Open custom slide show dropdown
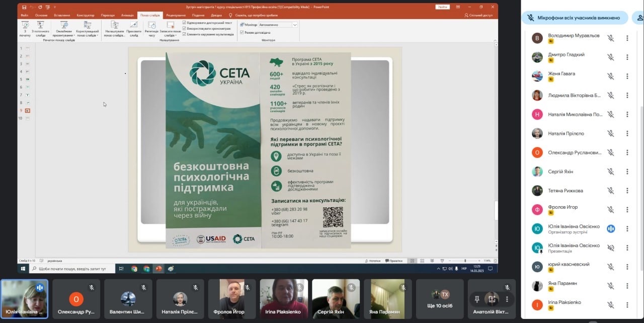Screen dimensions: 644x323 [x=87, y=28]
